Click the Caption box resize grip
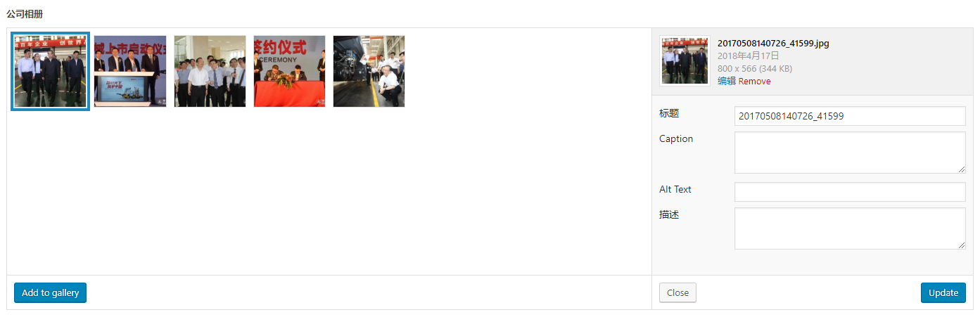 (961, 169)
